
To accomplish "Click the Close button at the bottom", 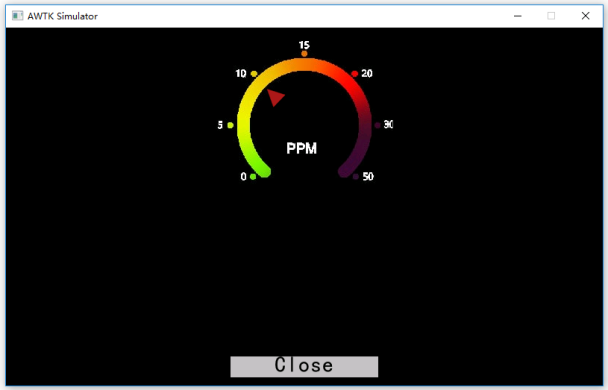I will pos(304,366).
